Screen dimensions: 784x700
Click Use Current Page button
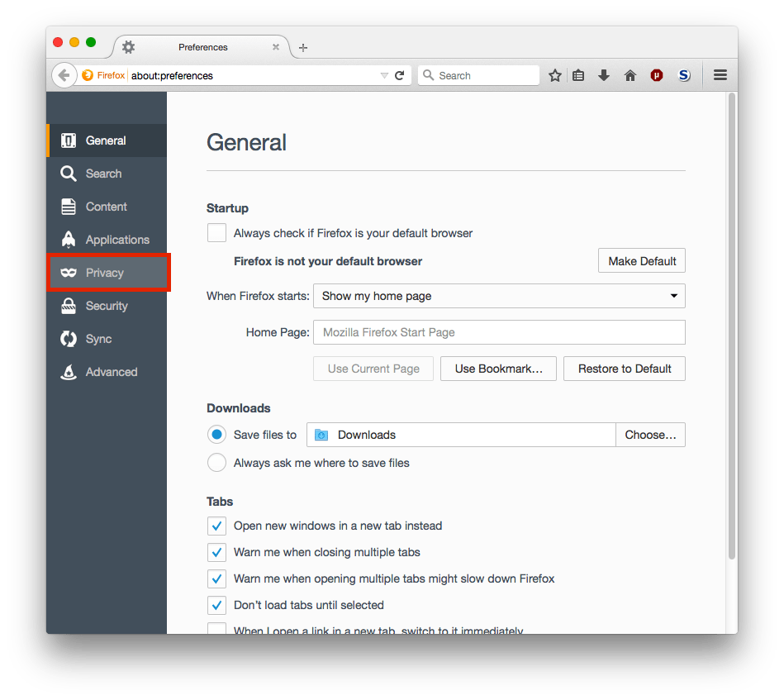coord(373,369)
